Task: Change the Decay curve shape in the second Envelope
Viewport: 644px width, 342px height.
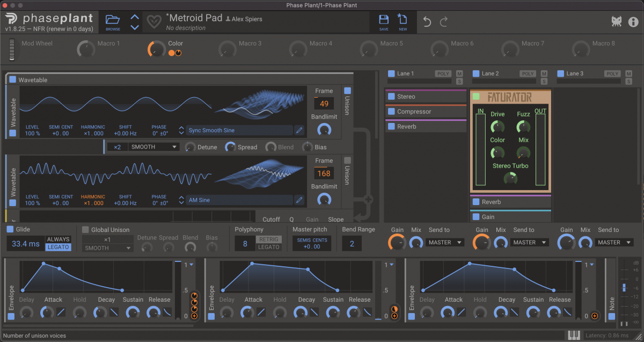Action: [314, 312]
